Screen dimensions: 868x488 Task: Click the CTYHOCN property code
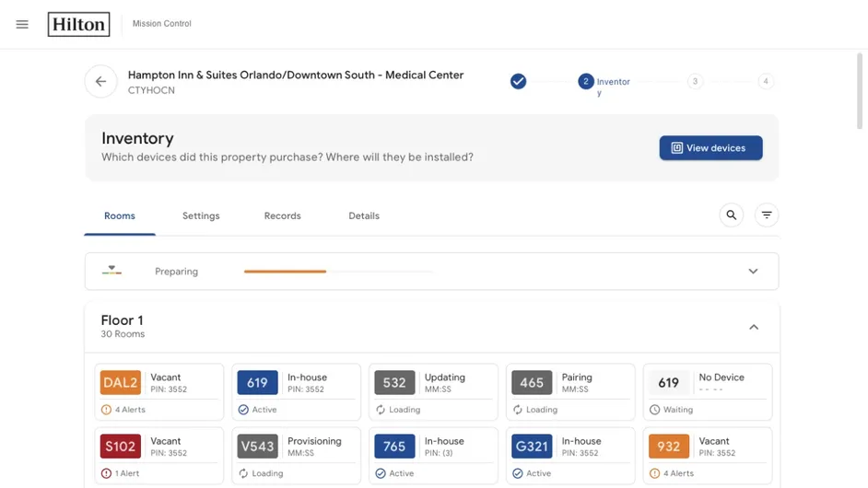click(x=151, y=90)
